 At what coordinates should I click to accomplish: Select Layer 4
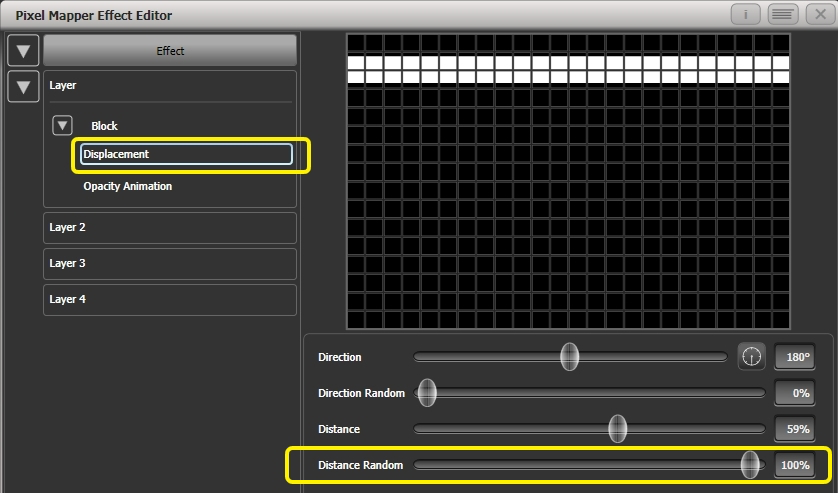pos(170,299)
